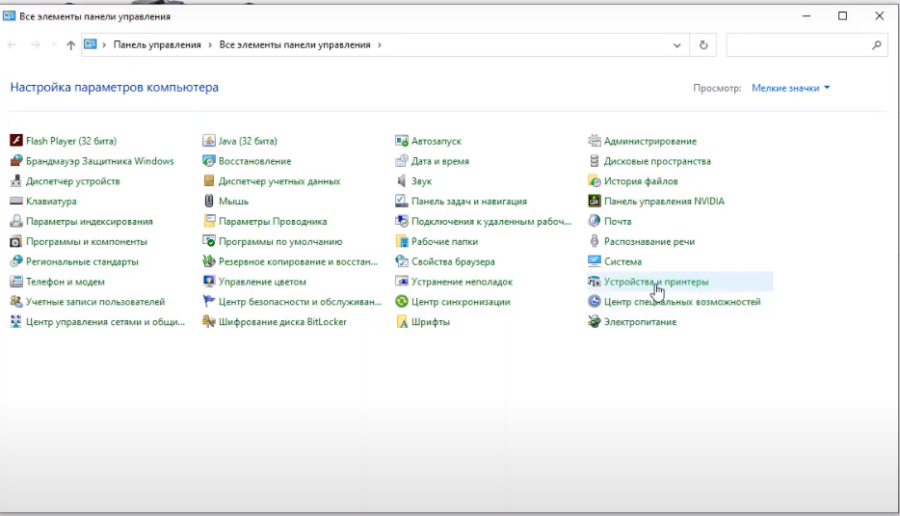Click the Панель задач и навигация icon

click(402, 201)
